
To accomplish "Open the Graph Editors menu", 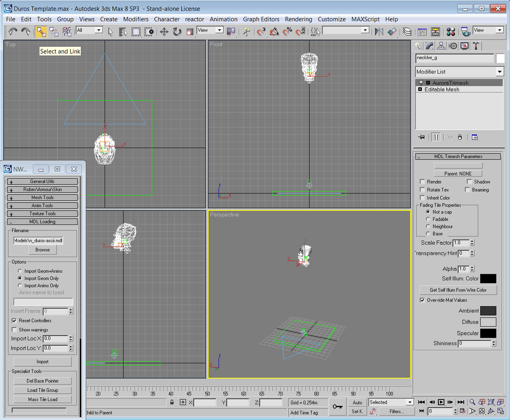I will pyautogui.click(x=261, y=19).
